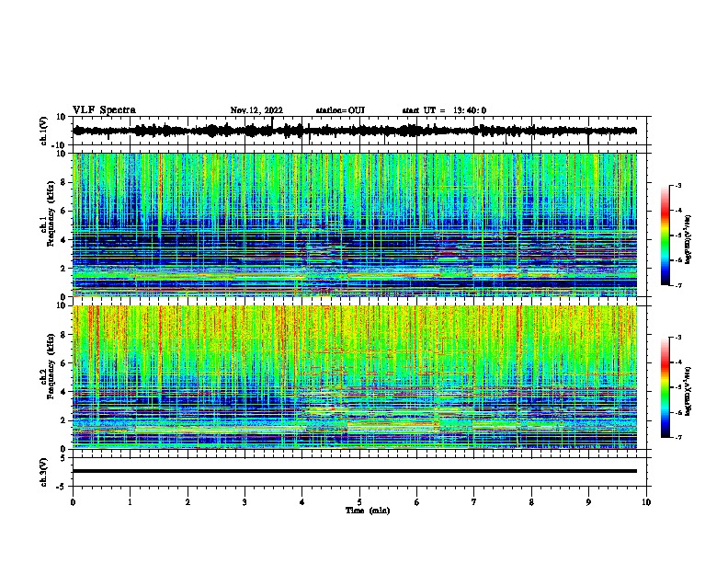The image size is (728, 563).
Task: Click the "Time (min)" x-axis label
Action: click(x=368, y=511)
